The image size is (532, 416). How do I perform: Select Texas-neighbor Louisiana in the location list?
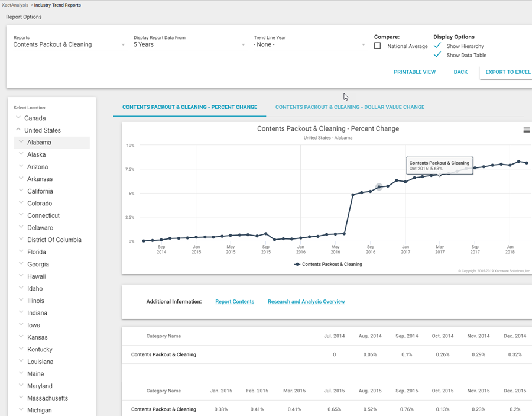(x=40, y=362)
